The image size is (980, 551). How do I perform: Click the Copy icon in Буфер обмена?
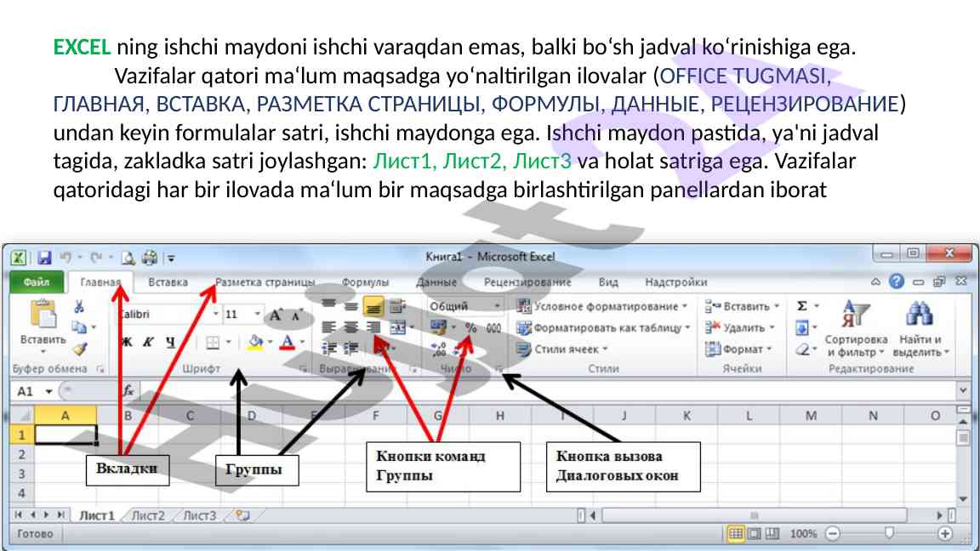[79, 327]
